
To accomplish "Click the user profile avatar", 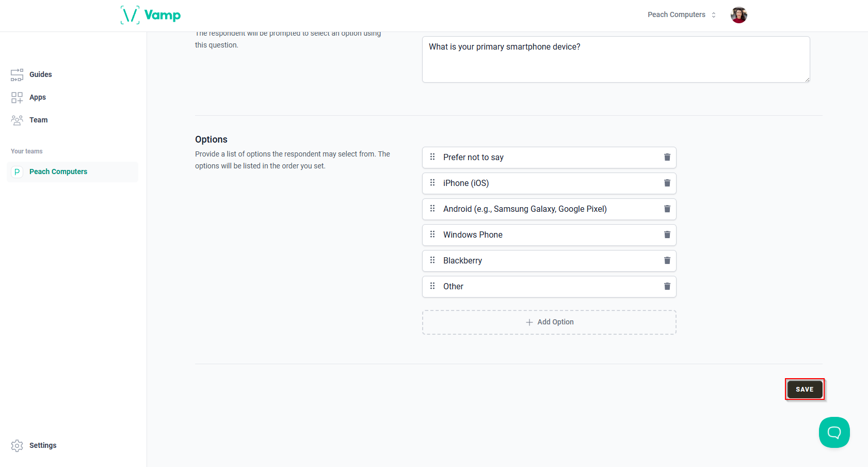I will 738,15.
